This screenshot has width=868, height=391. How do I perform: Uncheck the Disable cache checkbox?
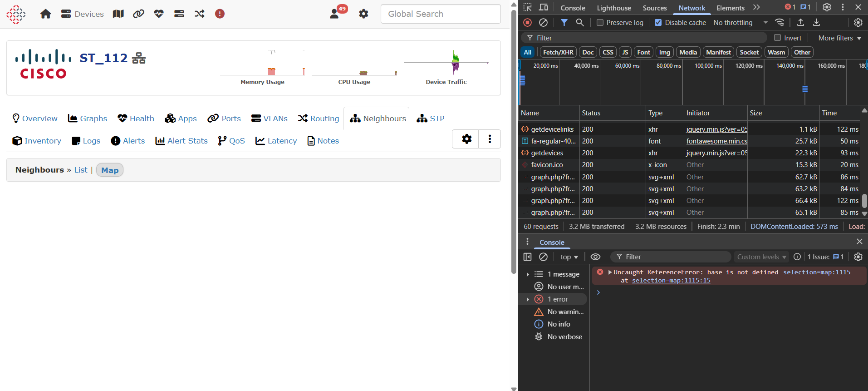click(x=658, y=23)
